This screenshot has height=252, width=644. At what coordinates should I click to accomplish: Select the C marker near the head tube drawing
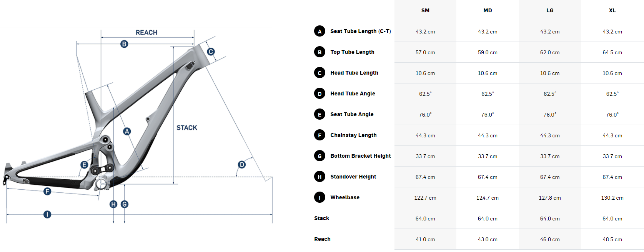point(211,52)
